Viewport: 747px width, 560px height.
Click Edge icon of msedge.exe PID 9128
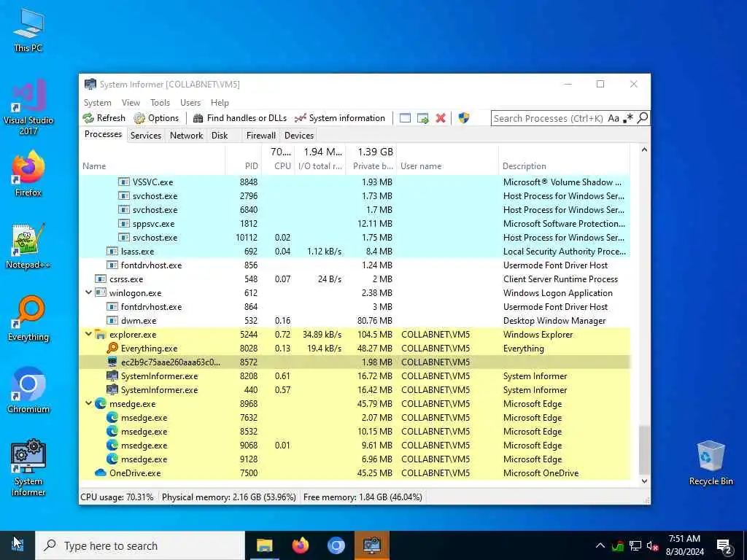(x=112, y=459)
